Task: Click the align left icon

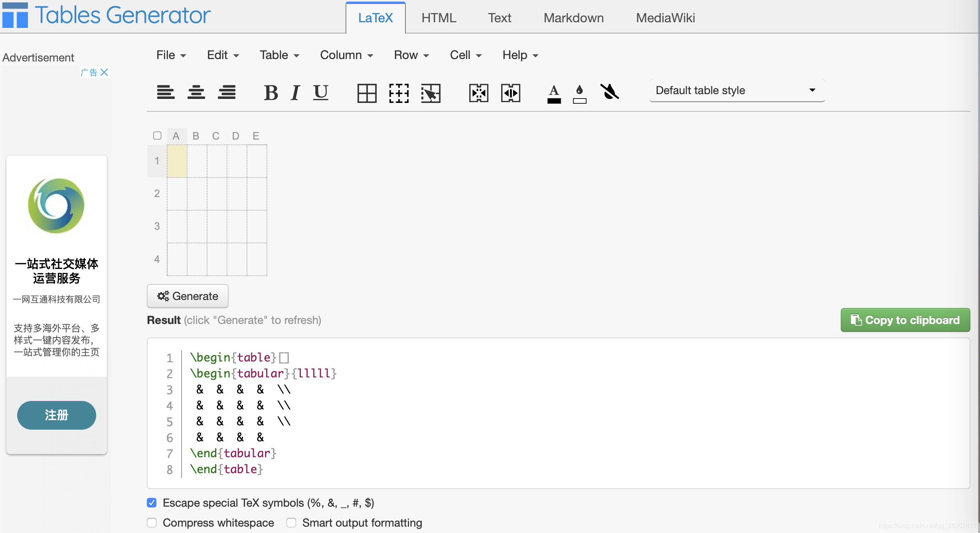Action: coord(166,93)
